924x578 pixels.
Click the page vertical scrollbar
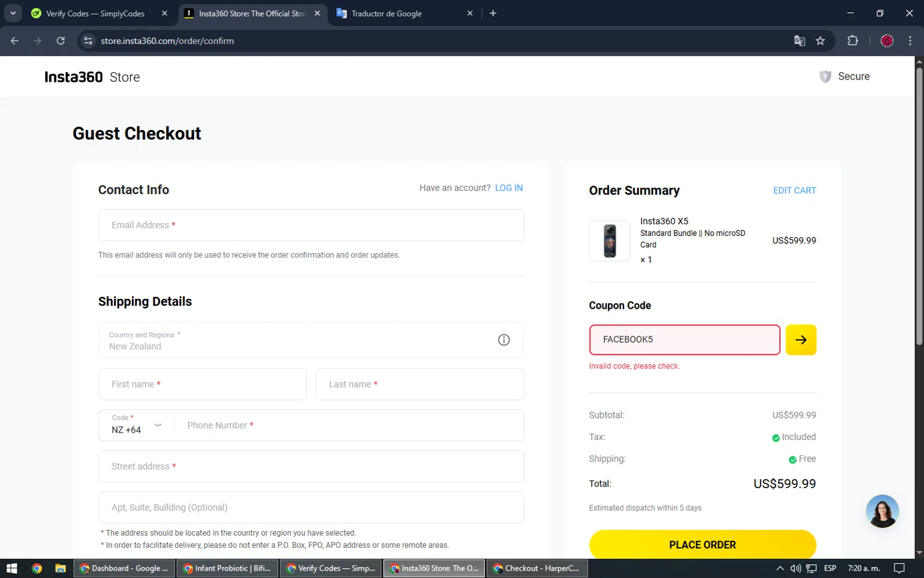point(919,206)
